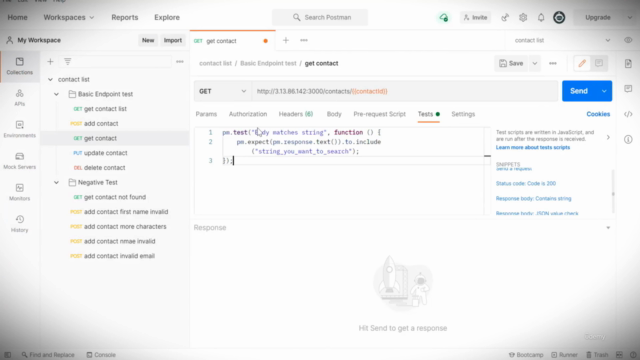Open Learn more about tests scripts link
This screenshot has width=640, height=360.
pos(533,147)
